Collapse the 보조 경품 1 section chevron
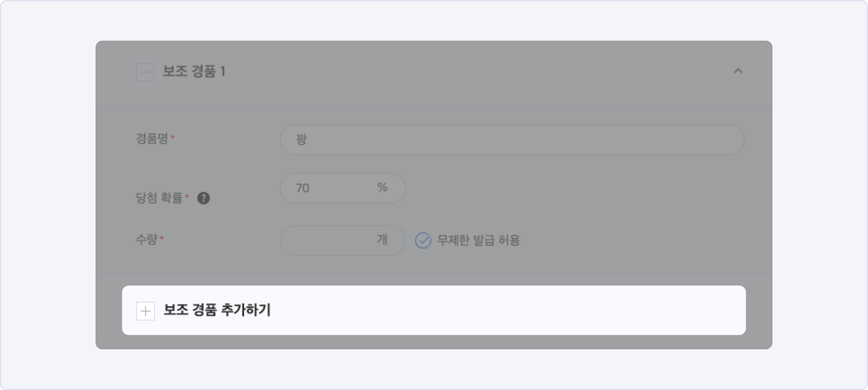The height and width of the screenshot is (390, 868). coord(738,71)
